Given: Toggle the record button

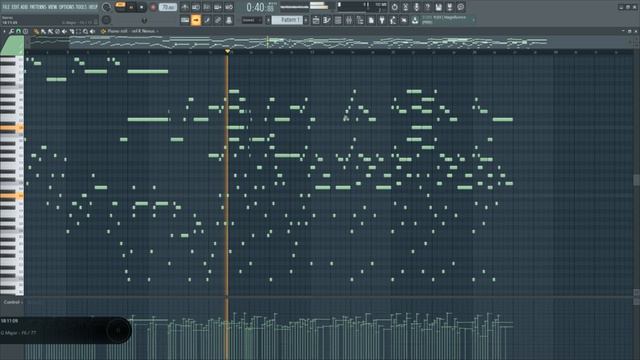Looking at the screenshot, I should (x=153, y=7).
